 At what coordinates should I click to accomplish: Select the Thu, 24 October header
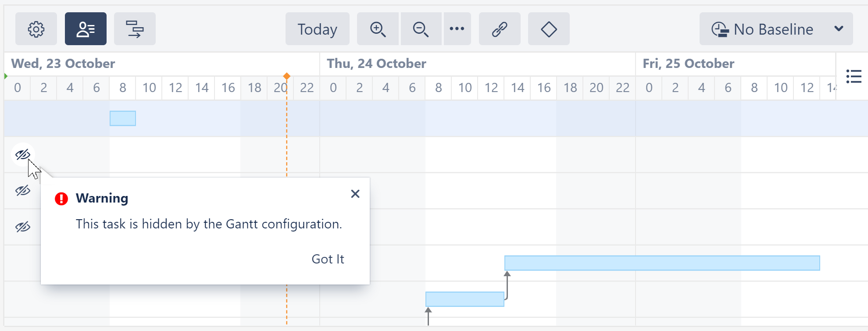pos(376,64)
